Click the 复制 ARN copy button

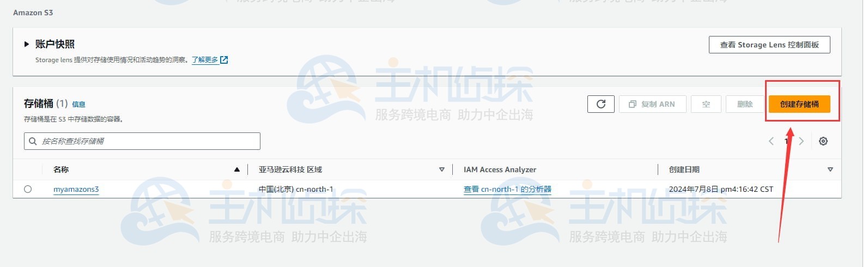tap(652, 104)
